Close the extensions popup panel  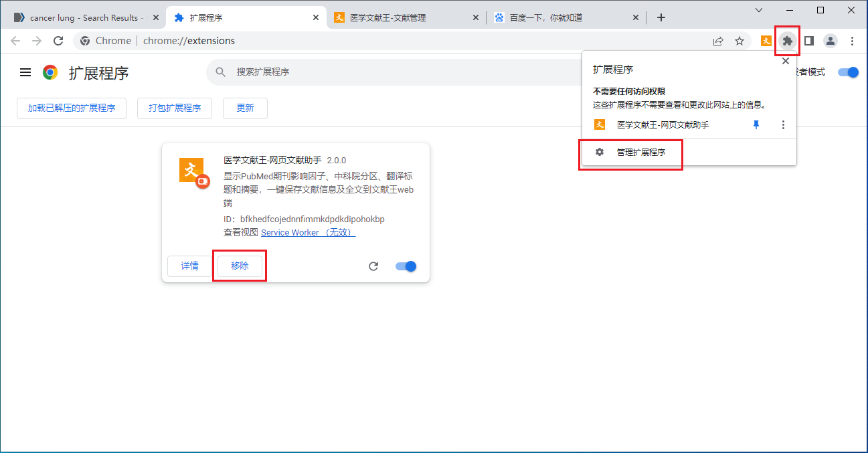pyautogui.click(x=786, y=61)
